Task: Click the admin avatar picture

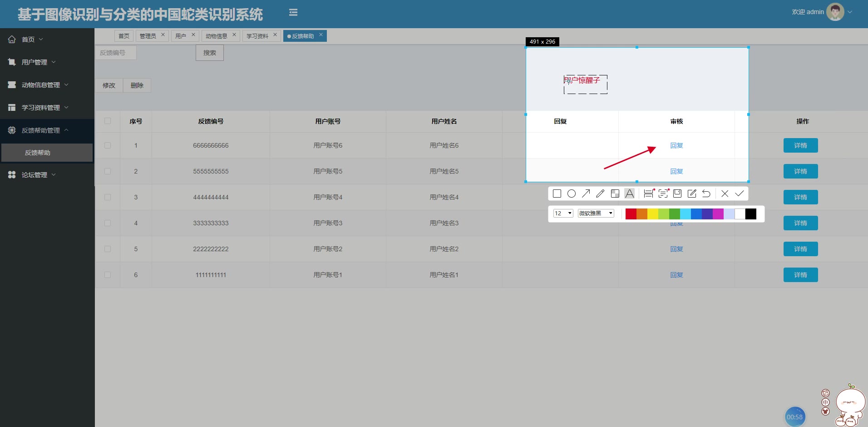Action: point(835,12)
